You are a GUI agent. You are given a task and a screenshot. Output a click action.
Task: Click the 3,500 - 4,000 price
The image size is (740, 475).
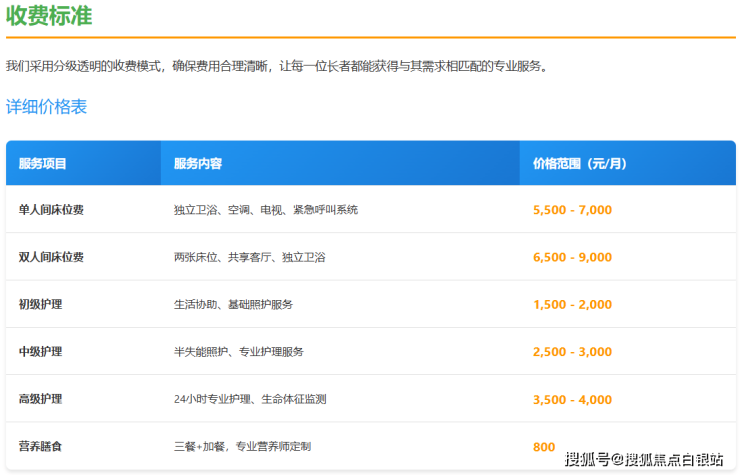pyautogui.click(x=572, y=399)
